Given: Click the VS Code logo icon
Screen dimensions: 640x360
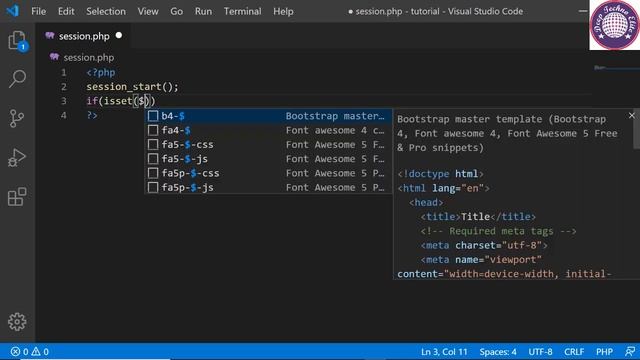Looking at the screenshot, I should coord(13,11).
